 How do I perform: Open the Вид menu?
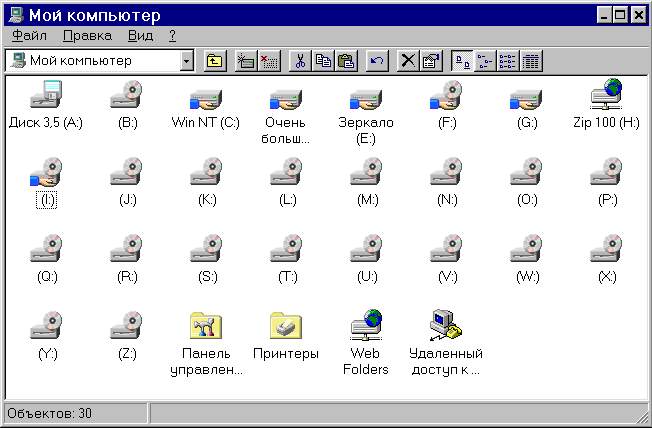(140, 35)
